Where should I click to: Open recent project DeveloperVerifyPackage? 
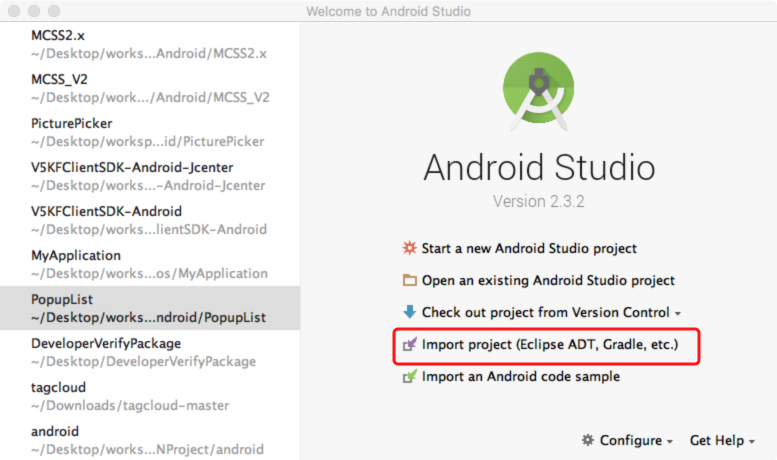[x=150, y=352]
